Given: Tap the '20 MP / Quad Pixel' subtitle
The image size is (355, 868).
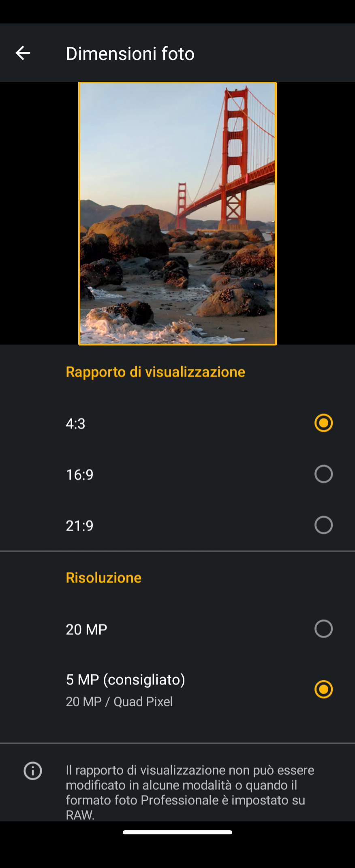Looking at the screenshot, I should pos(120,702).
